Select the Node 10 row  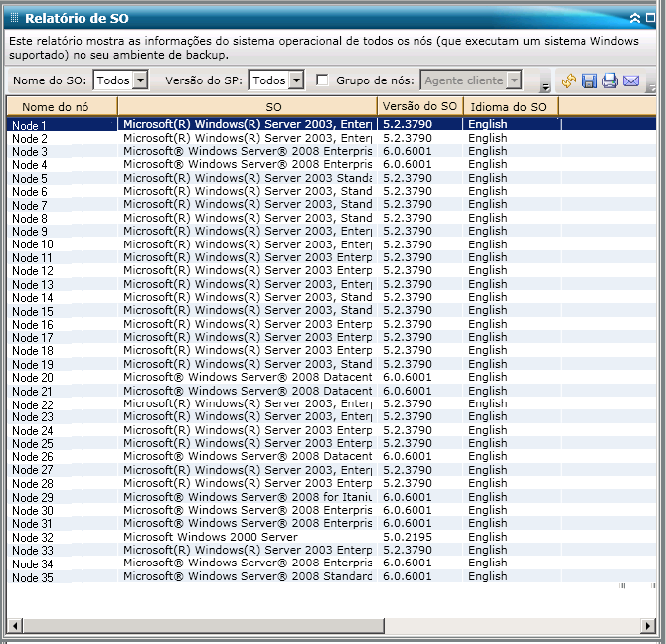[331, 244]
